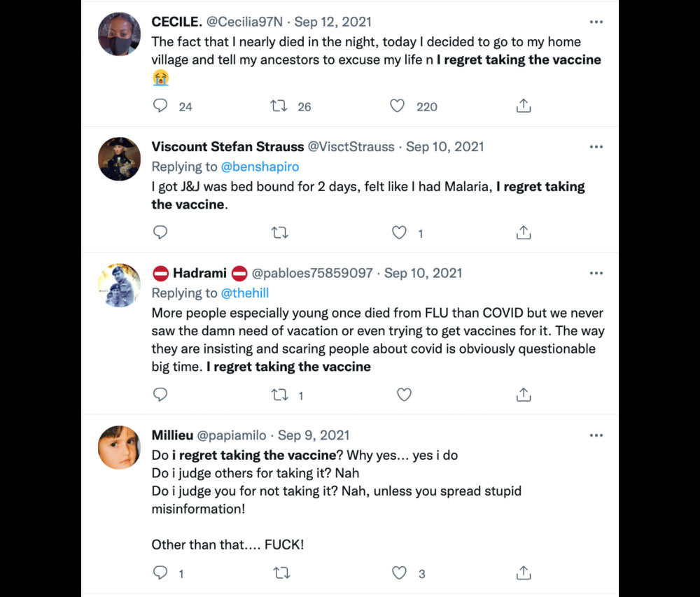This screenshot has height=597, width=700.
Task: Like CECILE.'s tweet with 220 likes
Action: [398, 106]
